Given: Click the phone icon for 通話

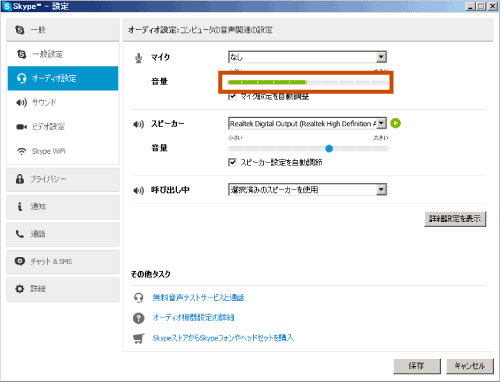Looking at the screenshot, I should pos(20,234).
